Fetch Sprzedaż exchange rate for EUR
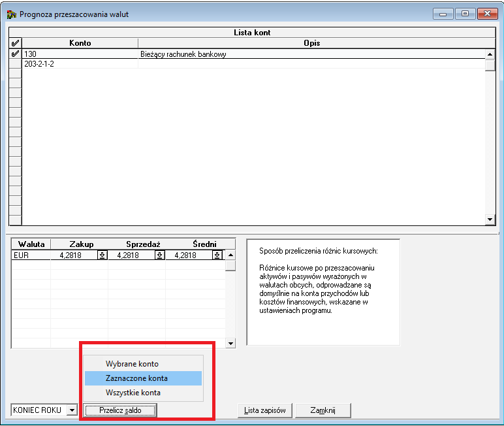 (160, 255)
